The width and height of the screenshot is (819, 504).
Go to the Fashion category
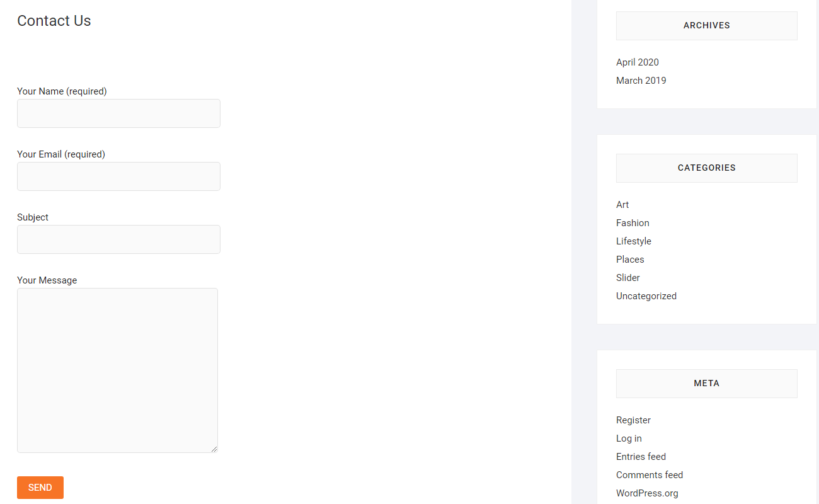pyautogui.click(x=633, y=223)
